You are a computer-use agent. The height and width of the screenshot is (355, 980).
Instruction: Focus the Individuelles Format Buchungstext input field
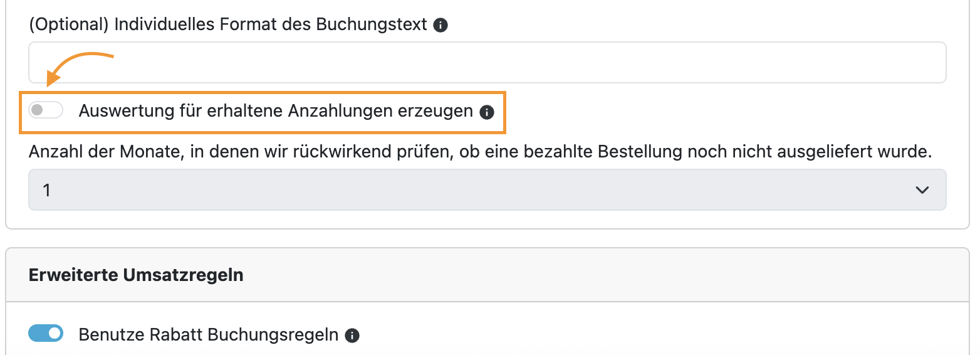487,62
